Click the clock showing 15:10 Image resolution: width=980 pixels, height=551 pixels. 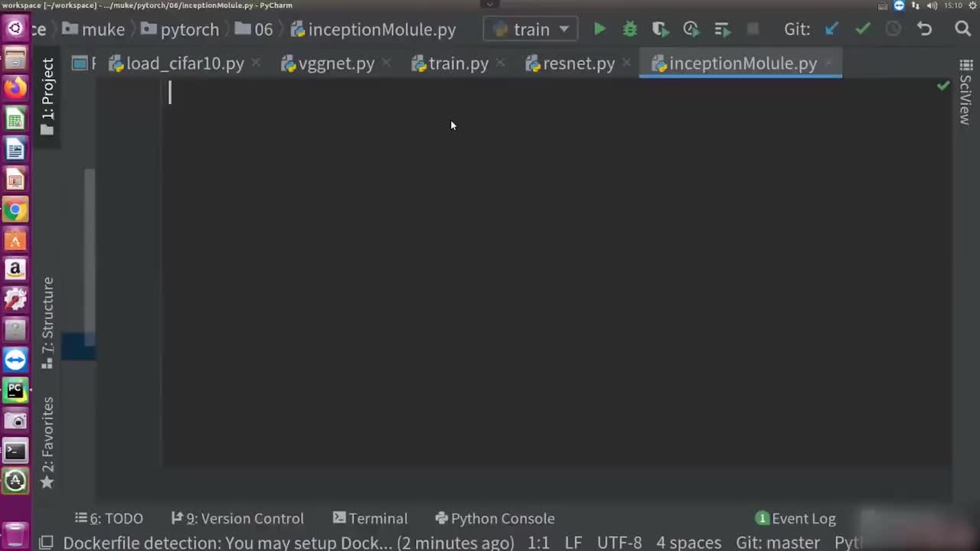click(x=953, y=5)
